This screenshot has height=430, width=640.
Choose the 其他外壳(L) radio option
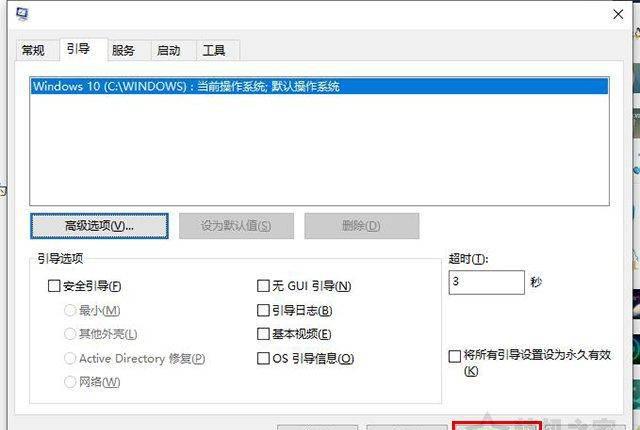(70, 334)
